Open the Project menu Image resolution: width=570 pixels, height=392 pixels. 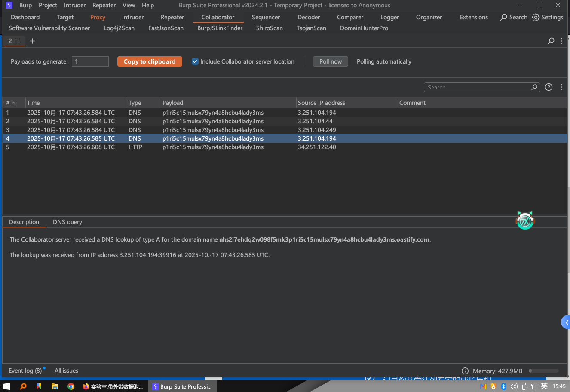(48, 5)
